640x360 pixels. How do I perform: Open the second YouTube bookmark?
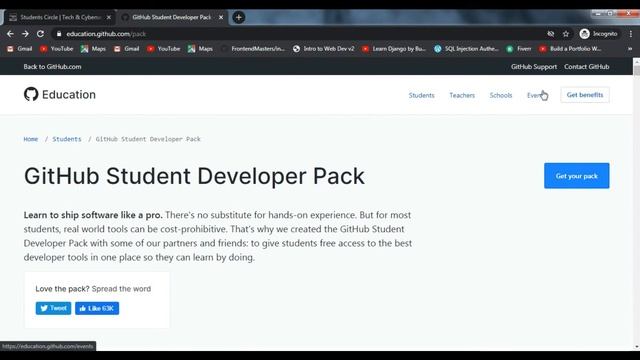[164, 49]
